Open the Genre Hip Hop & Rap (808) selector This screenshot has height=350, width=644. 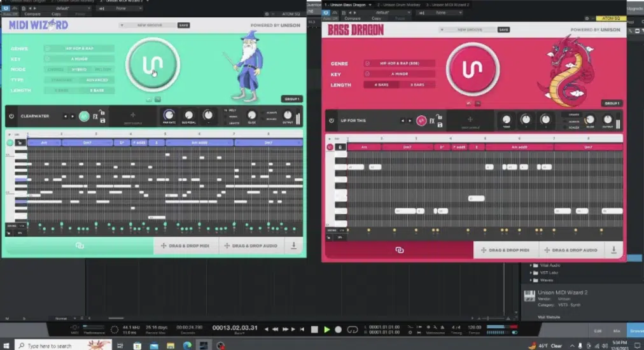click(399, 64)
